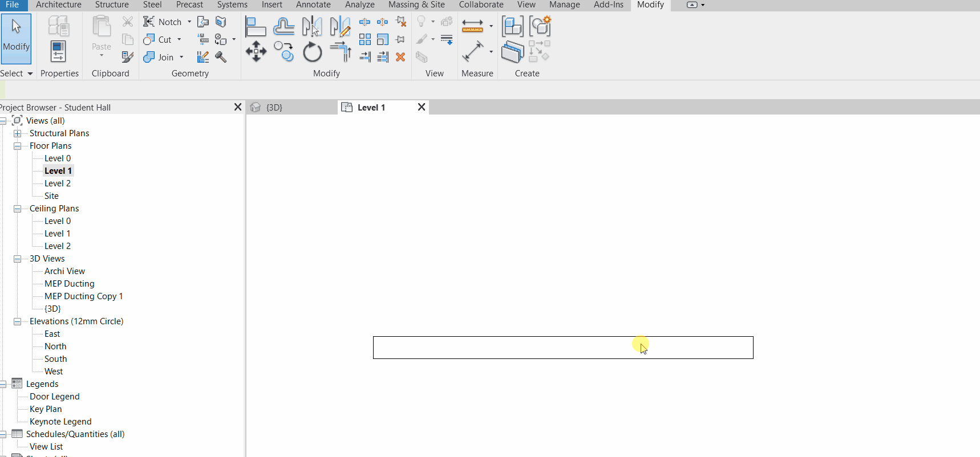Click the Unpin icon with red x

pos(401,22)
